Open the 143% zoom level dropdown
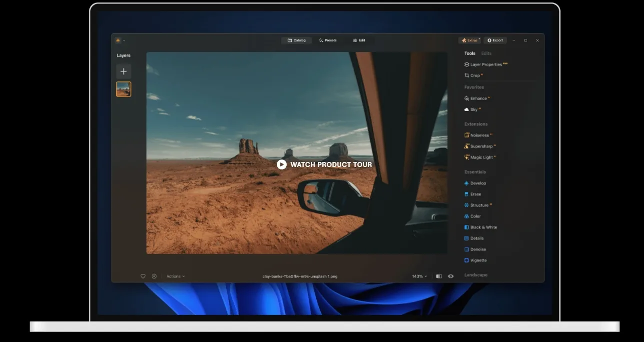644x342 pixels. pyautogui.click(x=419, y=276)
